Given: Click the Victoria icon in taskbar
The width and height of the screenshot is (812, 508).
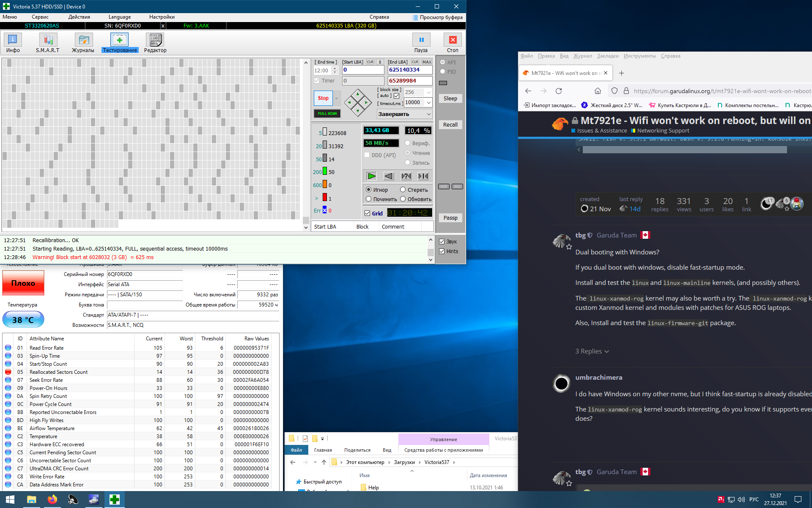Looking at the screenshot, I should [x=114, y=500].
